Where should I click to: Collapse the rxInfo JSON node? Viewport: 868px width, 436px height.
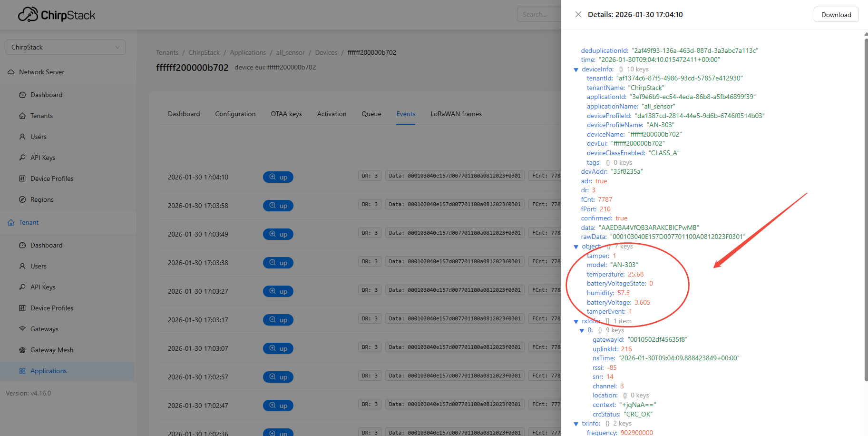(576, 321)
